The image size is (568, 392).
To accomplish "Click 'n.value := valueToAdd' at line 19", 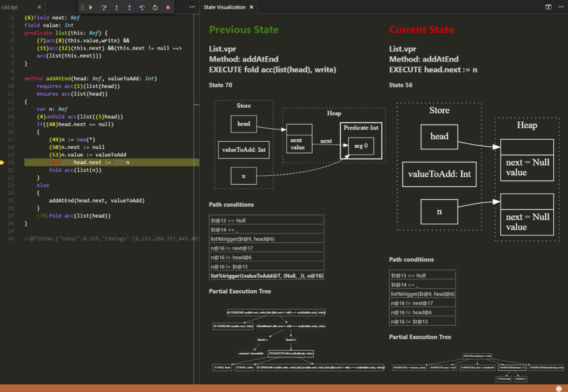I will [87, 155].
